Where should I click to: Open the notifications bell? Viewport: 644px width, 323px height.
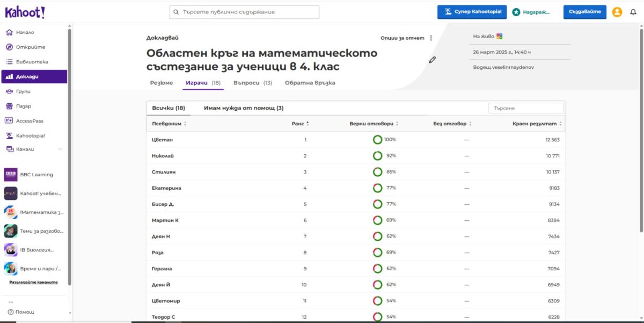point(633,12)
